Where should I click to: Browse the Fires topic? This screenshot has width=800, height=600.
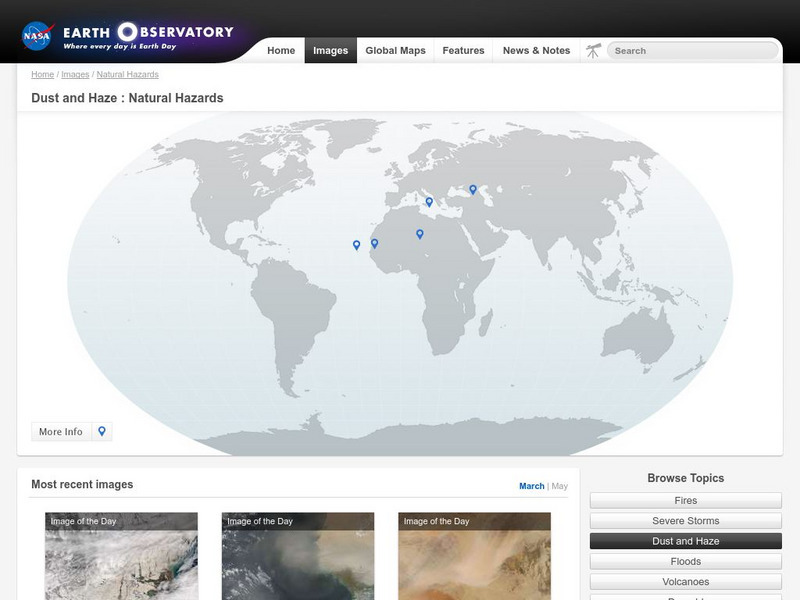pyautogui.click(x=685, y=500)
